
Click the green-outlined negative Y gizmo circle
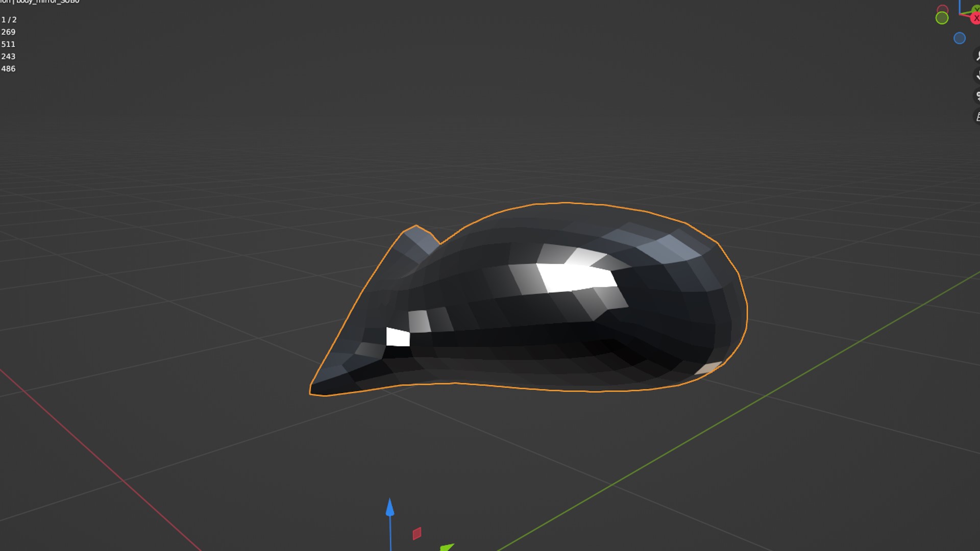942,18
